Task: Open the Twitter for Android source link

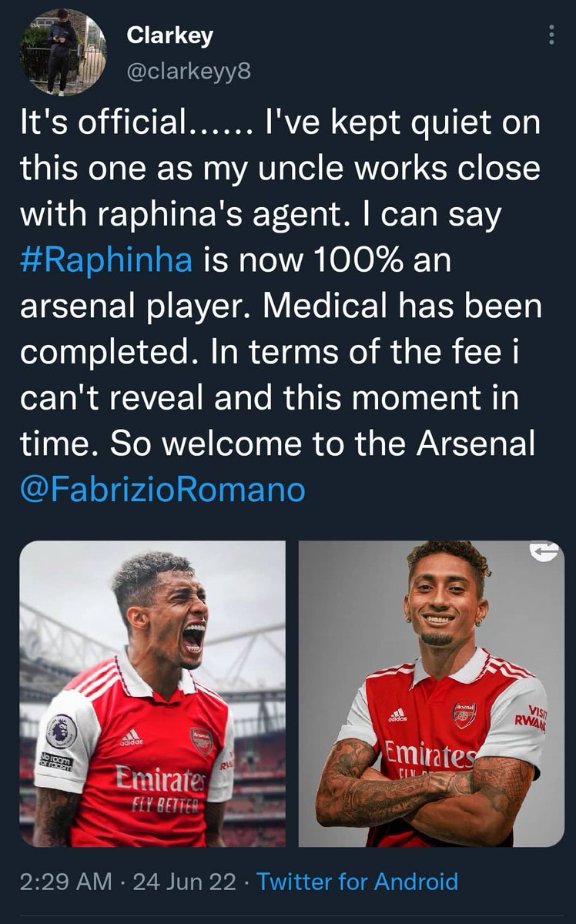Action: tap(357, 881)
